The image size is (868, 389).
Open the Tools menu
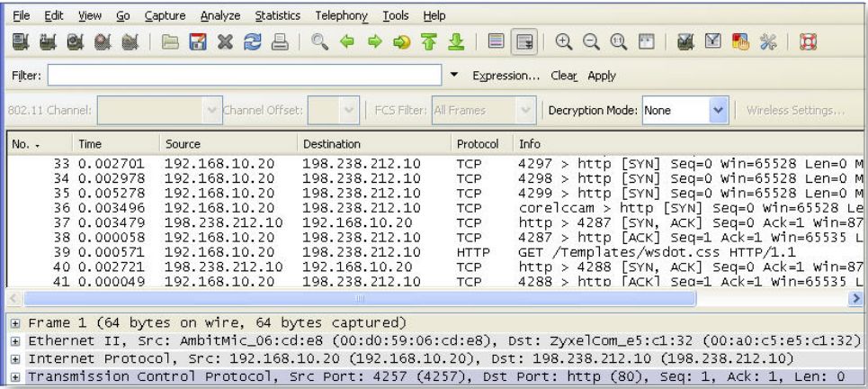pos(396,15)
